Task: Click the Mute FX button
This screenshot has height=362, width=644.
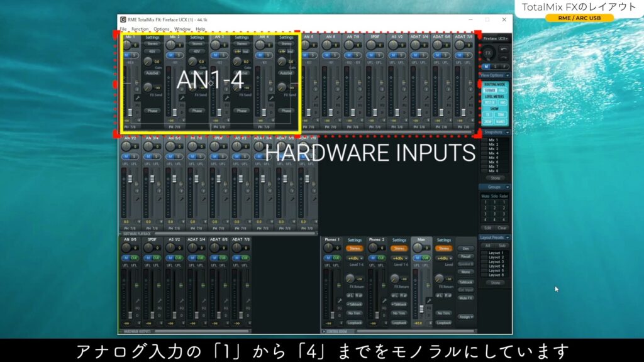Action: click(x=466, y=298)
